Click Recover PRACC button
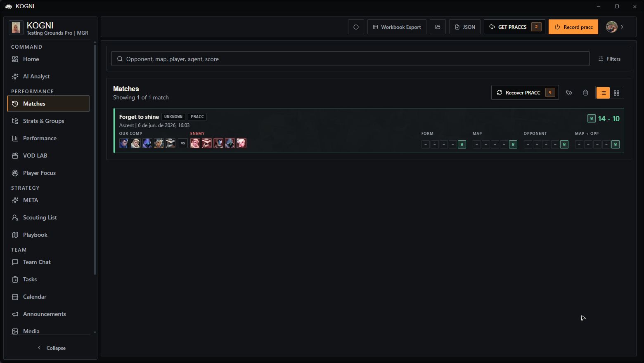644x363 pixels. coord(525,92)
